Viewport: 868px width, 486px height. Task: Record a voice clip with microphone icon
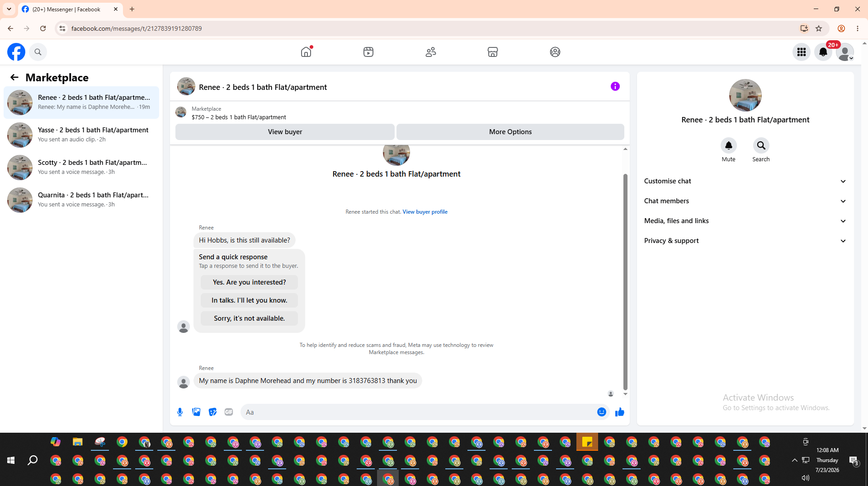tap(180, 412)
